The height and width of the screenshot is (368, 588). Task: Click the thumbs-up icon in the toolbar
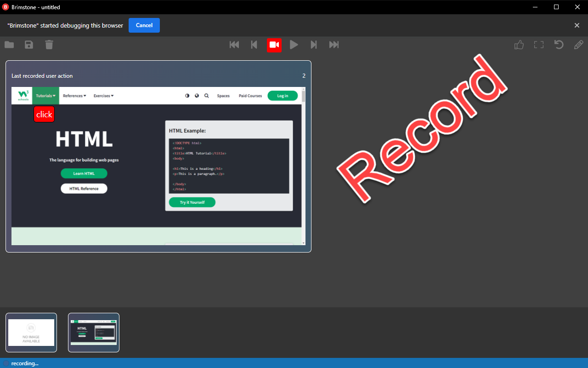pos(519,45)
